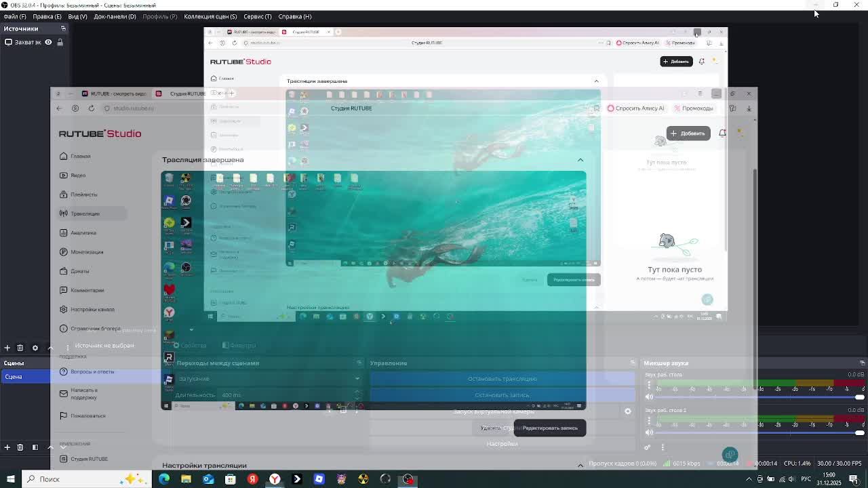Open Windows notification center
Image resolution: width=868 pixels, height=488 pixels.
point(854,479)
